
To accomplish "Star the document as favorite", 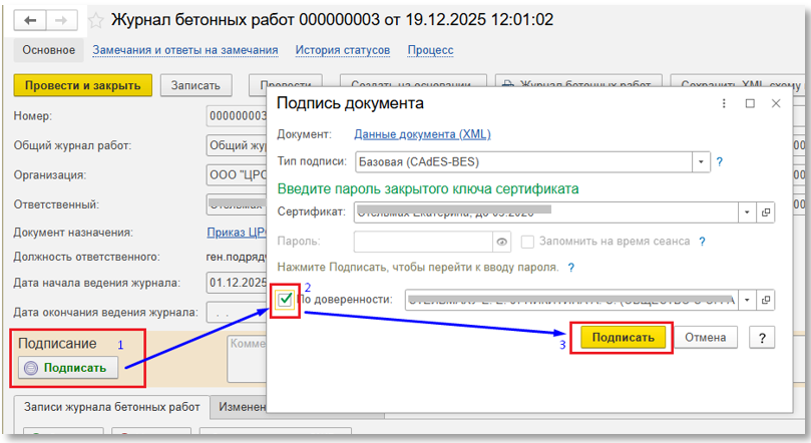I will [x=96, y=20].
